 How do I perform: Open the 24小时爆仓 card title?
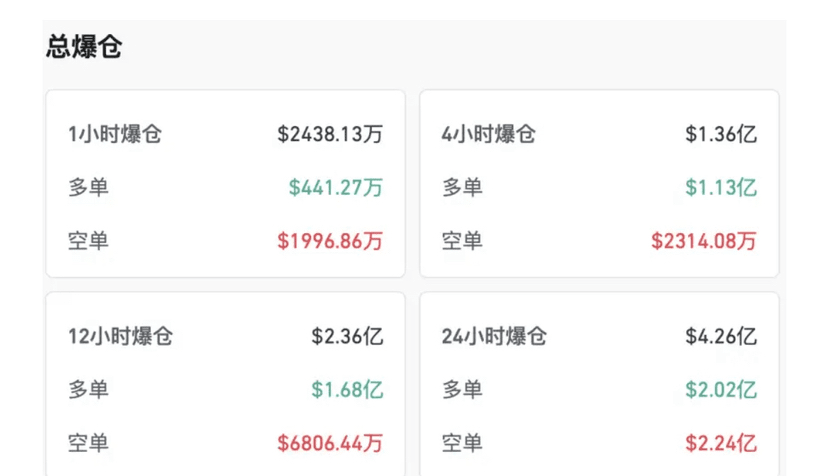point(494,336)
